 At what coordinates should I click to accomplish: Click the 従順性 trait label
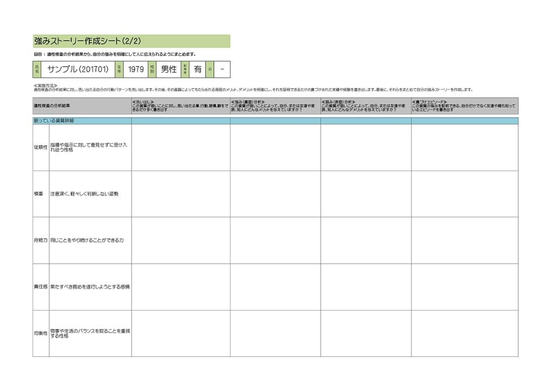coord(41,147)
